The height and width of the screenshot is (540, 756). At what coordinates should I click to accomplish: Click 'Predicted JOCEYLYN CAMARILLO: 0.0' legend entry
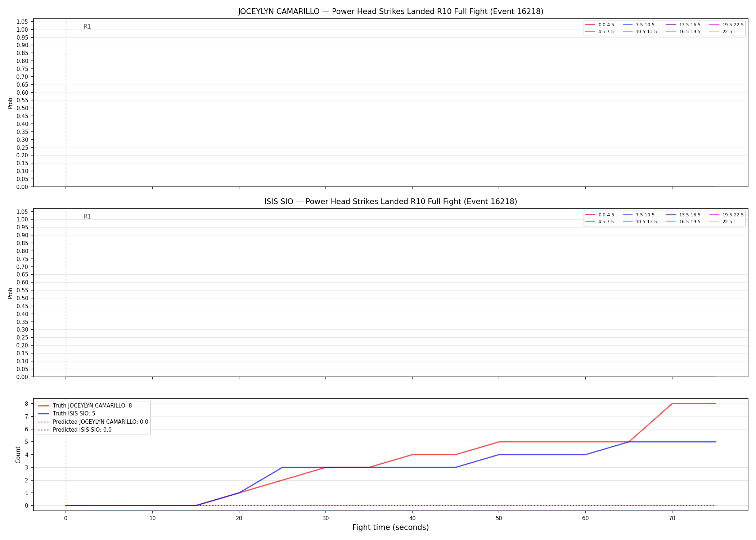93,422
